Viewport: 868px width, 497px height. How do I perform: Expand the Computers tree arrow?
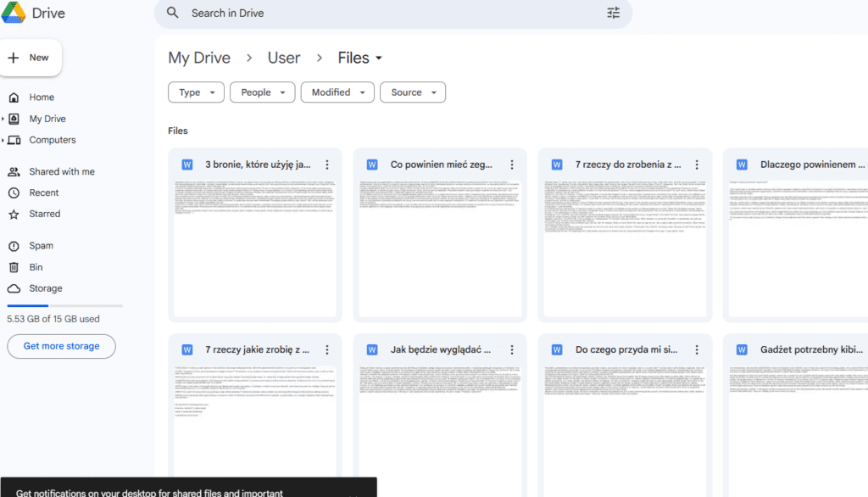(x=3, y=140)
